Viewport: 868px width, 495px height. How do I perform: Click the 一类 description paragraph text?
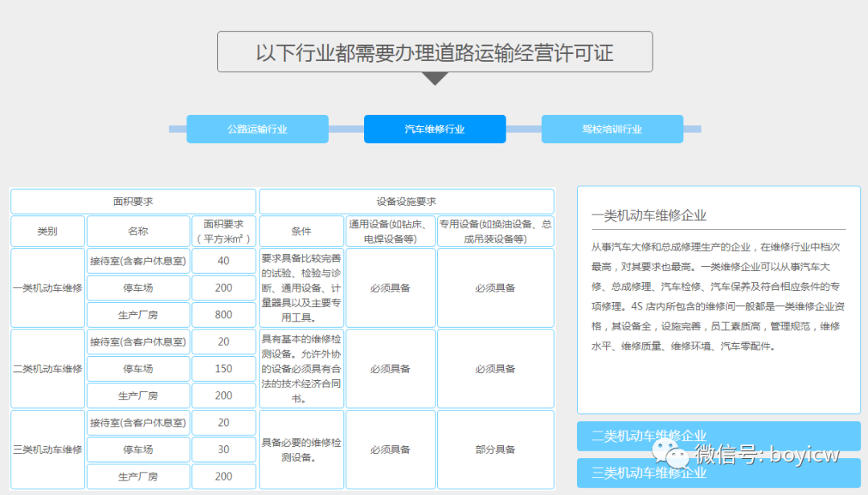718,297
